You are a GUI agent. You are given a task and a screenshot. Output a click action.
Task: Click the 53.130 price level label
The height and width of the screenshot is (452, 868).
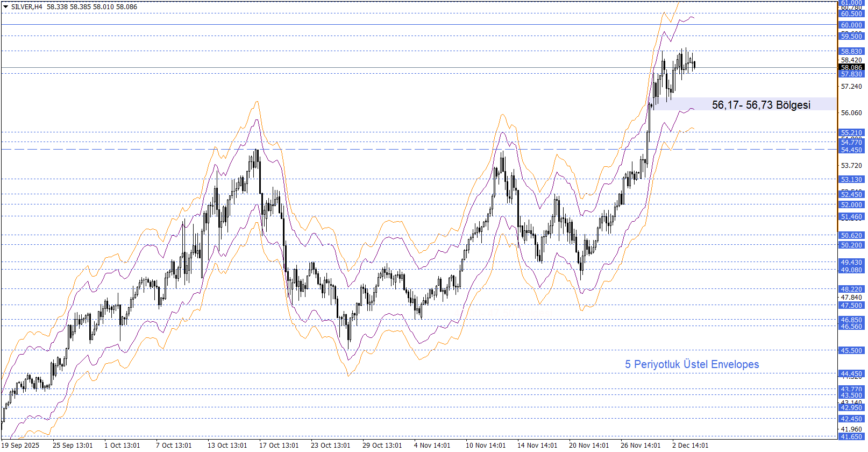coord(851,180)
